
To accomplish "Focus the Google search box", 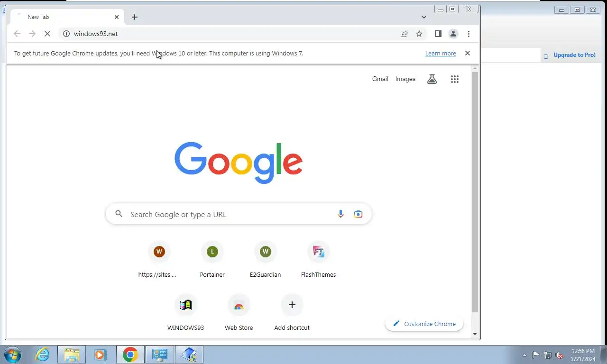I will [239, 214].
